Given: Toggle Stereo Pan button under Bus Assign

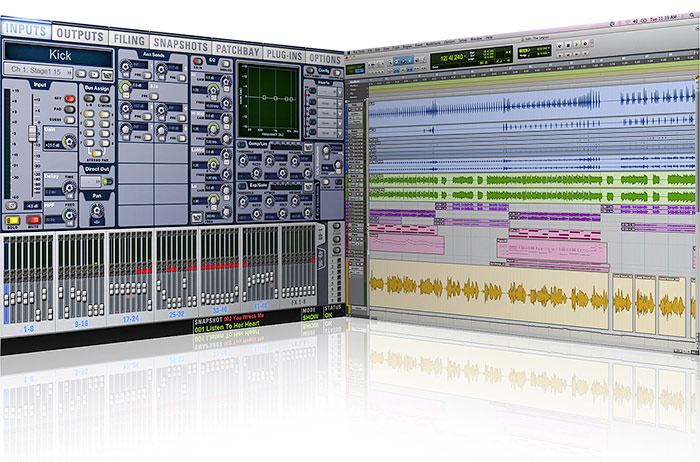Looking at the screenshot, I should click(96, 153).
